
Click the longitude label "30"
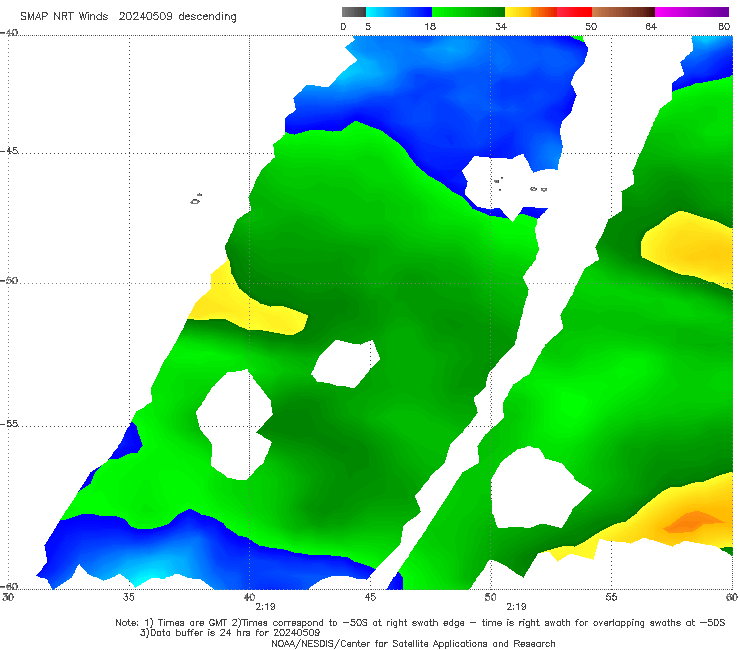8,597
